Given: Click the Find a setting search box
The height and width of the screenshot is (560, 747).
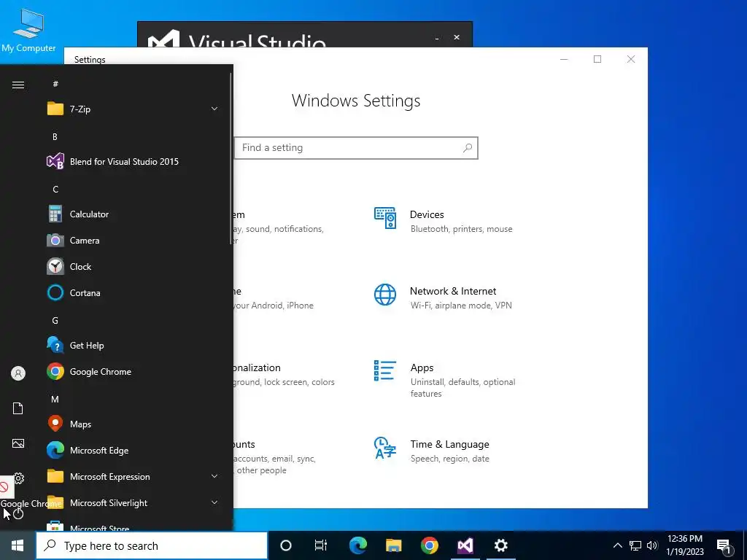Looking at the screenshot, I should (x=356, y=147).
